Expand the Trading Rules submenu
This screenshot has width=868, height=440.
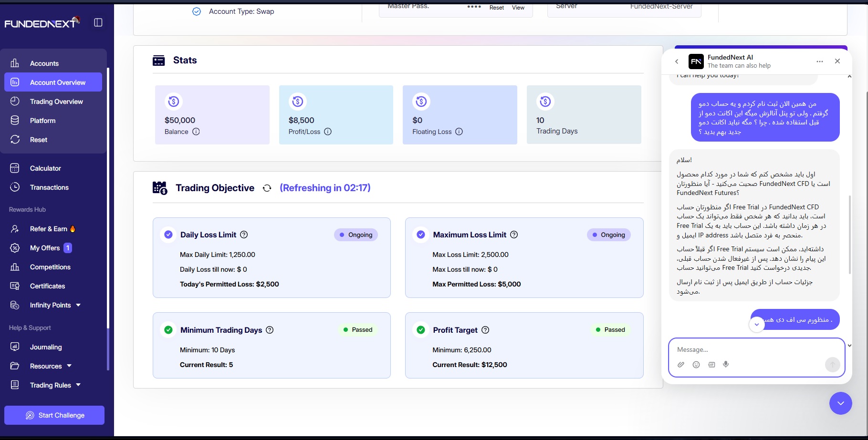pos(78,385)
